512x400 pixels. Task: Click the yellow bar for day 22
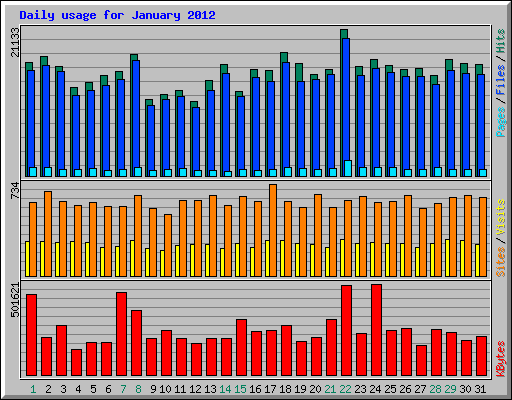[x=342, y=258]
